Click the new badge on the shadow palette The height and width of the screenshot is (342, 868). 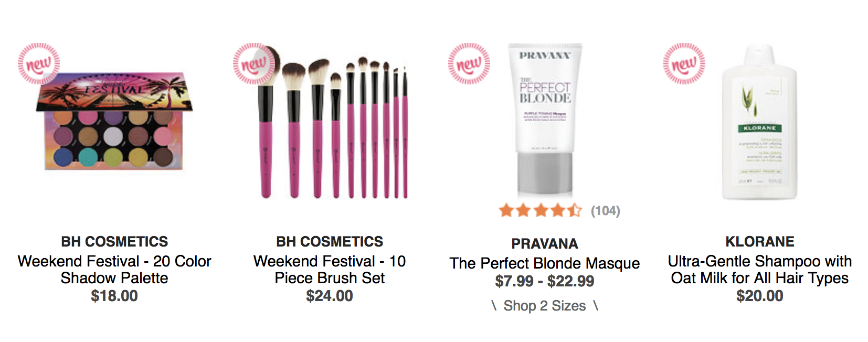(x=39, y=64)
